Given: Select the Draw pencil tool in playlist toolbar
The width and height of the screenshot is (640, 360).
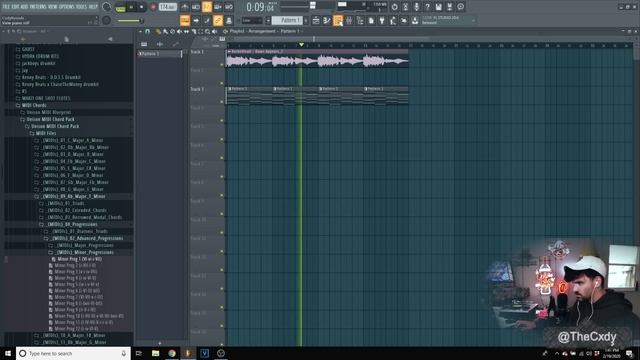Looking at the screenshot, I should pyautogui.click(x=158, y=31).
